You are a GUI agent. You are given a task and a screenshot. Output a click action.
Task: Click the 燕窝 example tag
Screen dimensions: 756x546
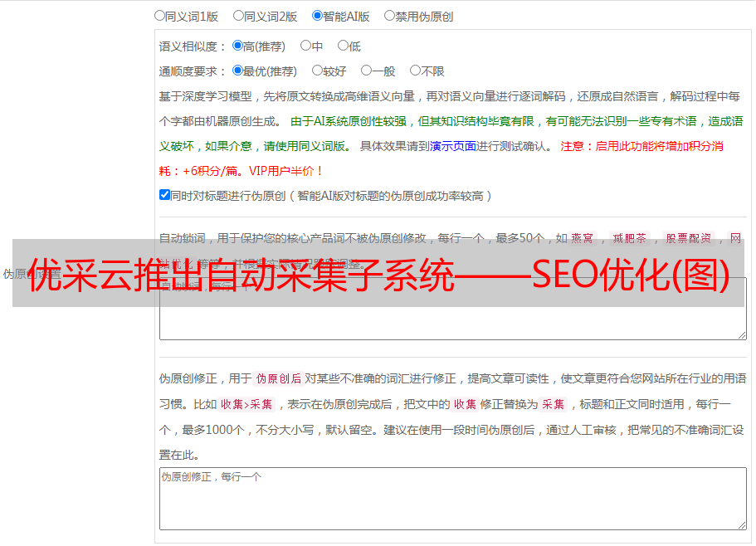pyautogui.click(x=582, y=238)
